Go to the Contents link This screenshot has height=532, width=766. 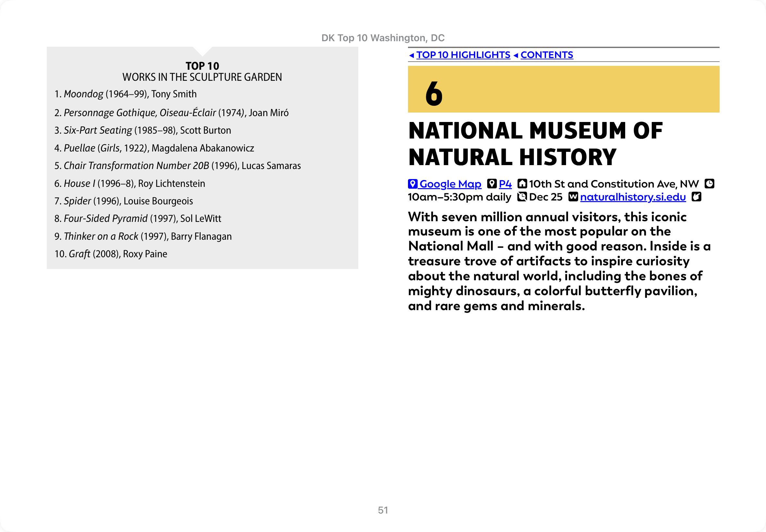tap(547, 55)
